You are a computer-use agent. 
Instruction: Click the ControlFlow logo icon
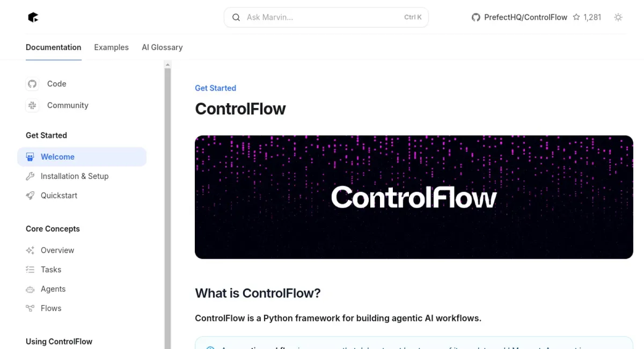click(x=33, y=17)
